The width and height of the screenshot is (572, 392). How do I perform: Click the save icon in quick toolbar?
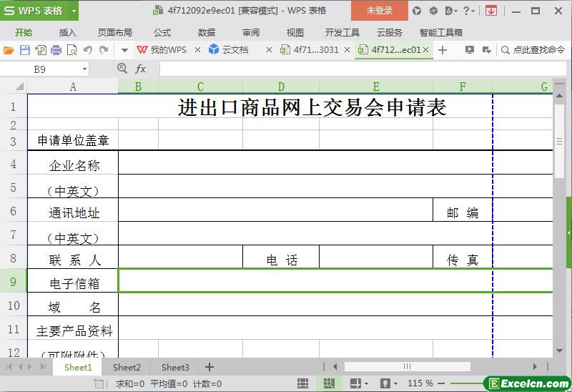24,50
